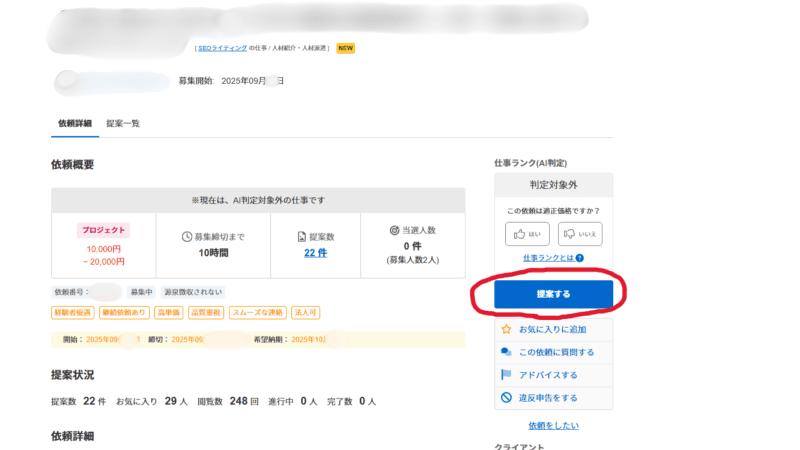This screenshot has width=800, height=450.
Task: Click the document icon beside 提案数
Action: point(302,237)
